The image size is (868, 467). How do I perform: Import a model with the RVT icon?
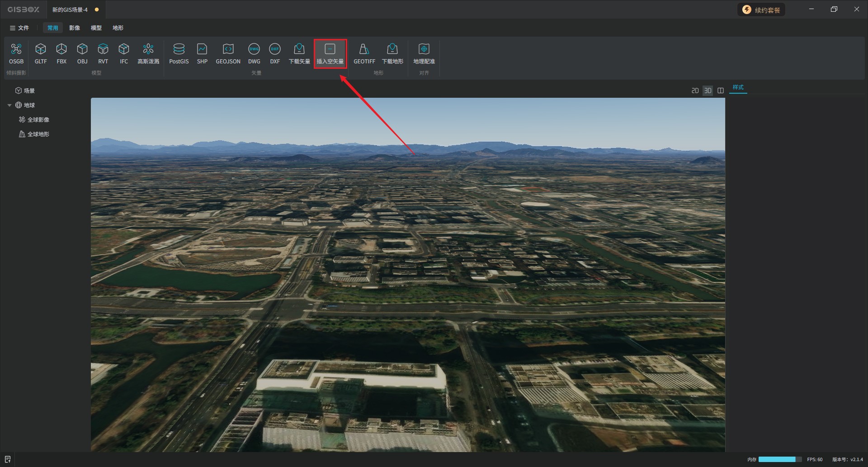click(x=103, y=53)
